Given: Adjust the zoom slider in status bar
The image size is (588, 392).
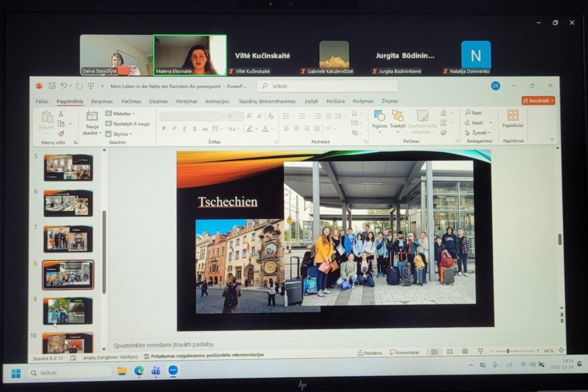Looking at the screenshot, I should [x=508, y=351].
